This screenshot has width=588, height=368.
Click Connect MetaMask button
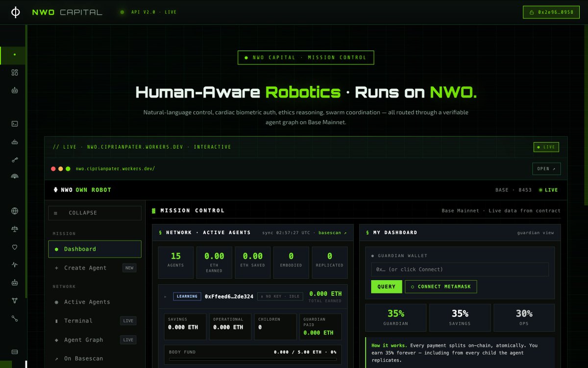click(441, 287)
